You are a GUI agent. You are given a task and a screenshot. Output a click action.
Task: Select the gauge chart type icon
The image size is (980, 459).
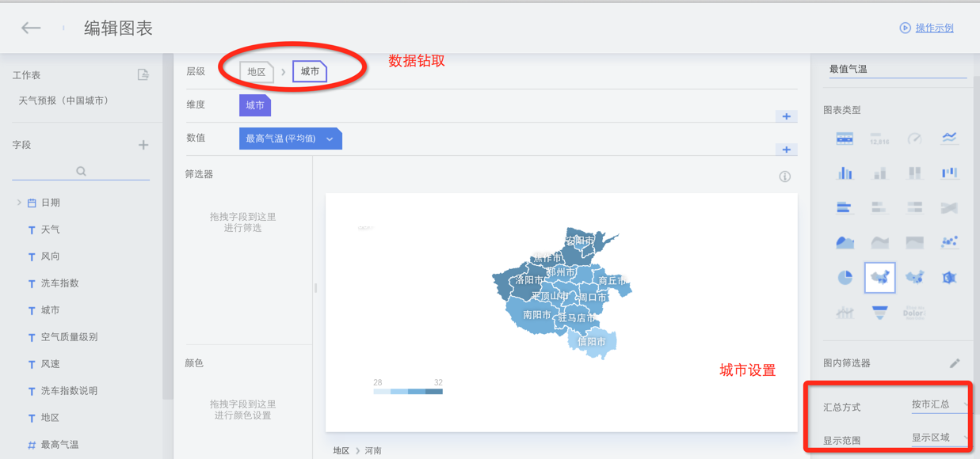point(914,139)
